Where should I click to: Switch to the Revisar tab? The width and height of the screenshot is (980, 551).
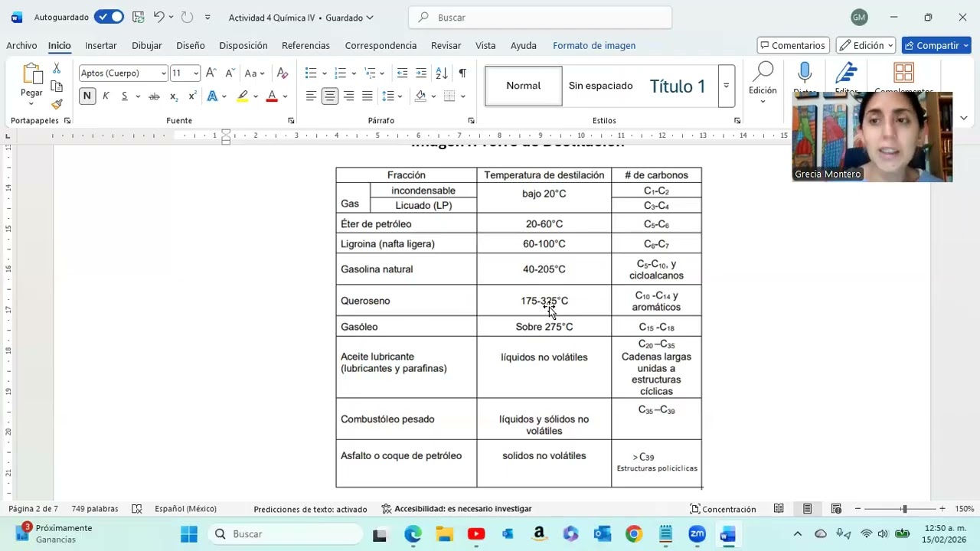pos(446,45)
